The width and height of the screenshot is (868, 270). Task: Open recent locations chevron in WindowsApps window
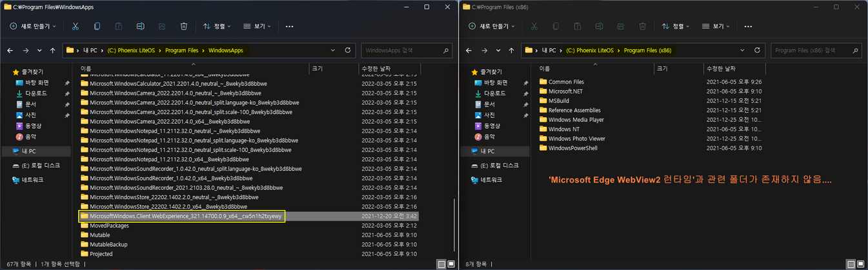(x=40, y=50)
